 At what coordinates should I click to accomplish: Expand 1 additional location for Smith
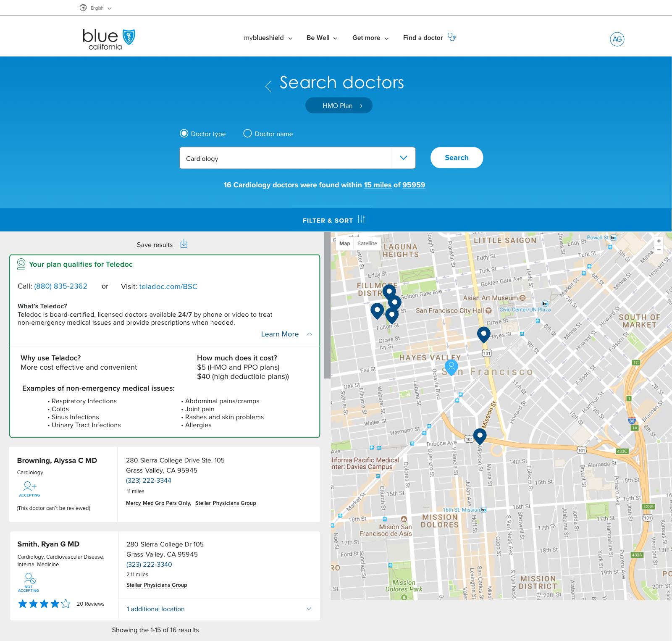pos(219,609)
